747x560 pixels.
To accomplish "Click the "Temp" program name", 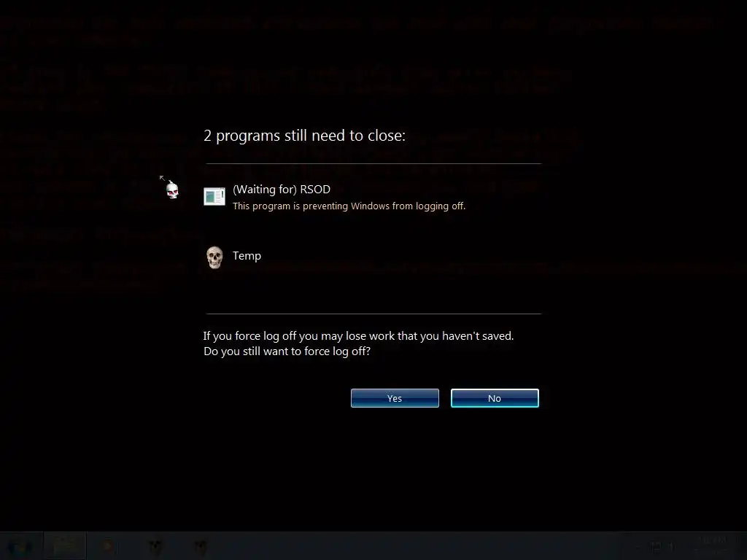I will coord(247,256).
